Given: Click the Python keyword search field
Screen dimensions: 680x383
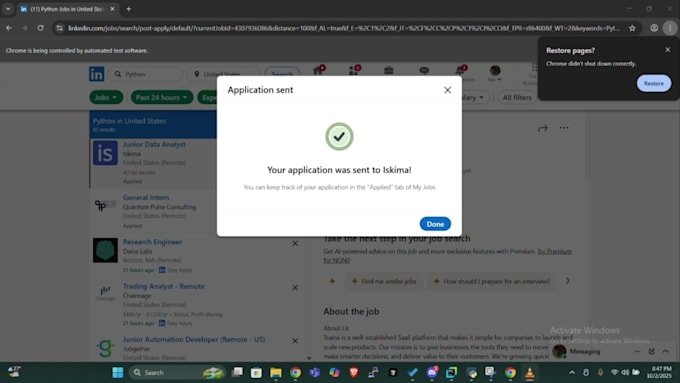Looking at the screenshot, I should pos(145,74).
